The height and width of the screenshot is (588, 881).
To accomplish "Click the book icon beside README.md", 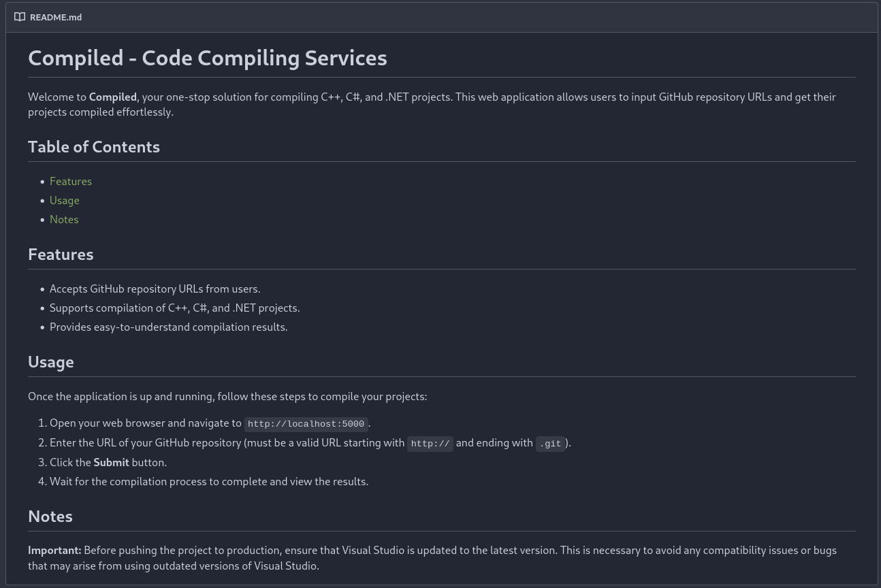I will [20, 17].
